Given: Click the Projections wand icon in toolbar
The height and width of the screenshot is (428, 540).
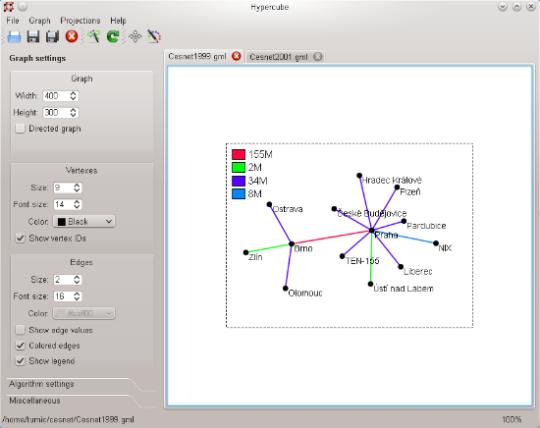Looking at the screenshot, I should pyautogui.click(x=154, y=36).
